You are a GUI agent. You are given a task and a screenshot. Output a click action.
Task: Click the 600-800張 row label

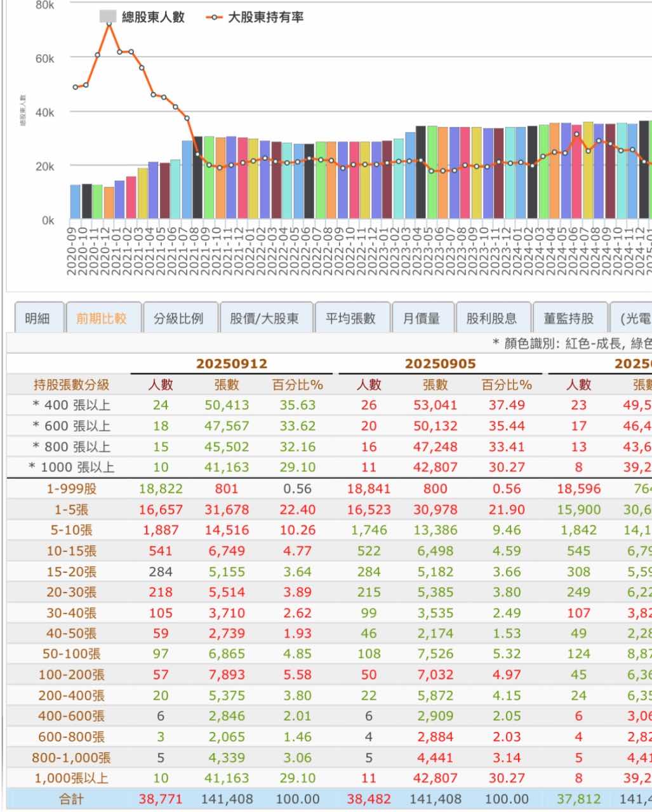72,737
